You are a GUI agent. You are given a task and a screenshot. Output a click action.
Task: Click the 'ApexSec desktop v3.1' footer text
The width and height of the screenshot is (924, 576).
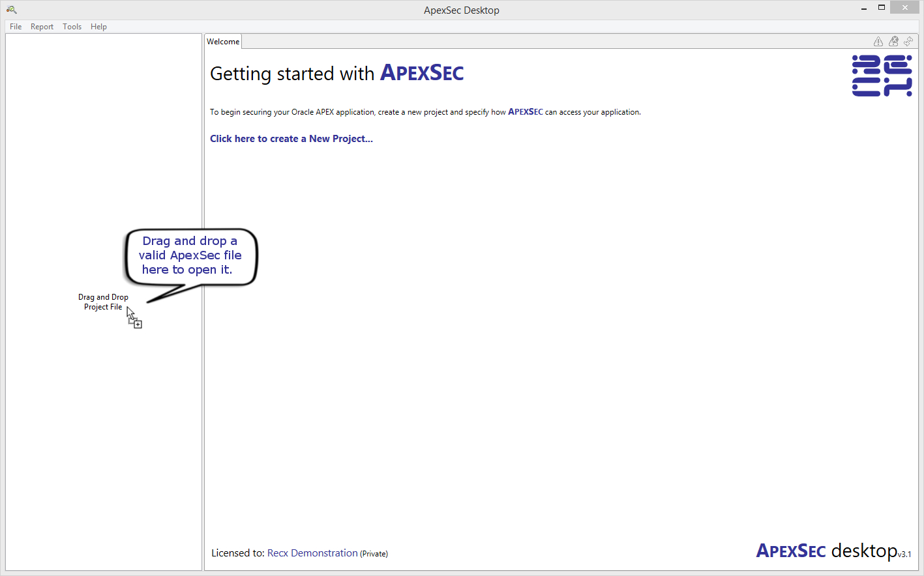(833, 551)
